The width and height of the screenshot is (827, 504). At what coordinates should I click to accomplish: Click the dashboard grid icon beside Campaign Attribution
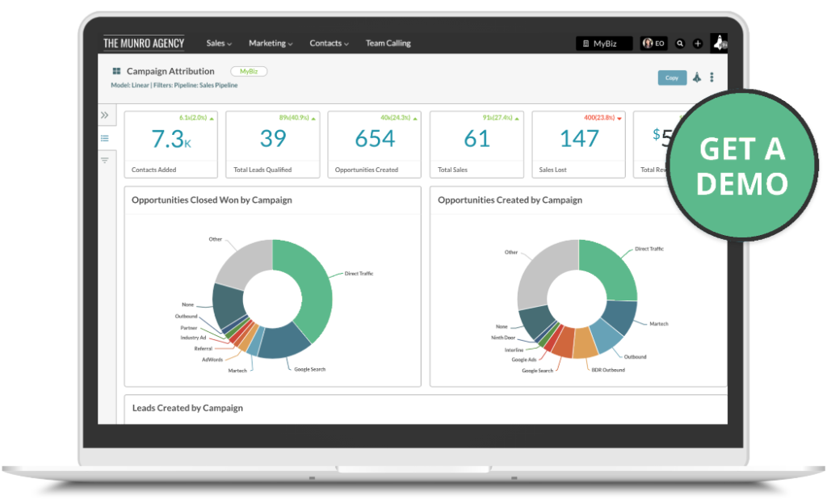click(x=116, y=72)
